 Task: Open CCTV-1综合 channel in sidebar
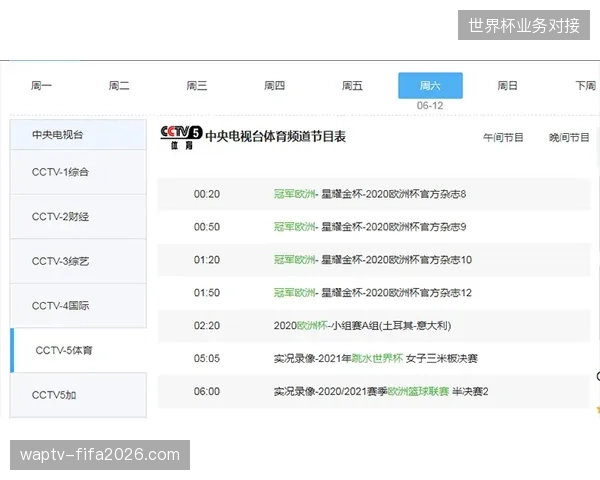click(78, 172)
